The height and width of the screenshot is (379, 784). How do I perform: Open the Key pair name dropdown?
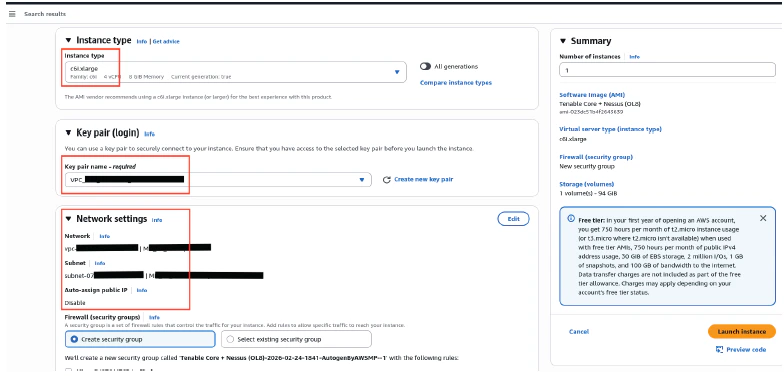(218, 180)
